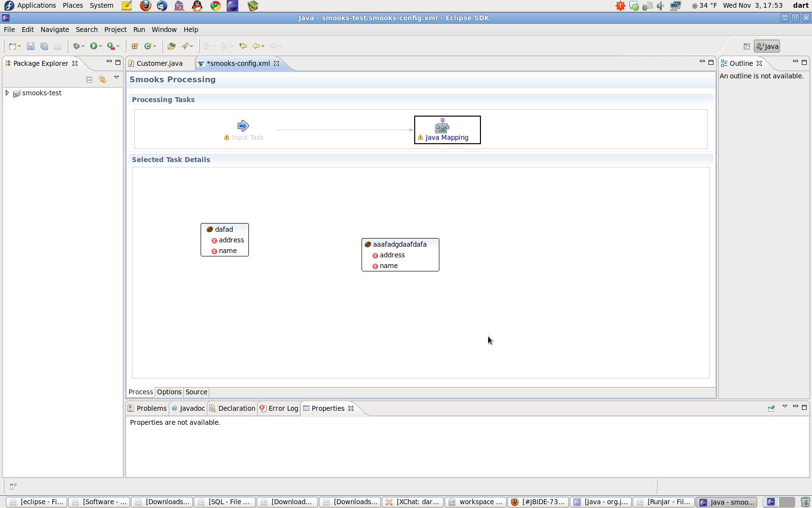Run the project with green play icon
This screenshot has height=508, width=812.
coord(94,46)
